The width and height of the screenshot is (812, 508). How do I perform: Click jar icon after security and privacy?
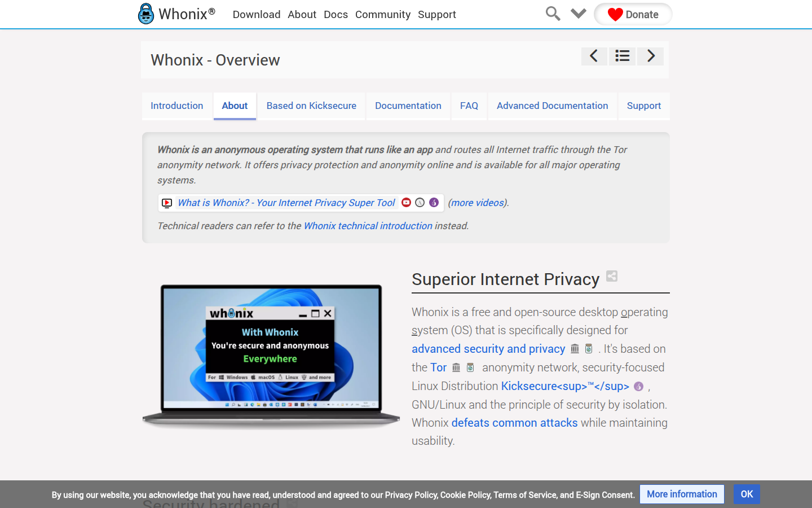589,349
